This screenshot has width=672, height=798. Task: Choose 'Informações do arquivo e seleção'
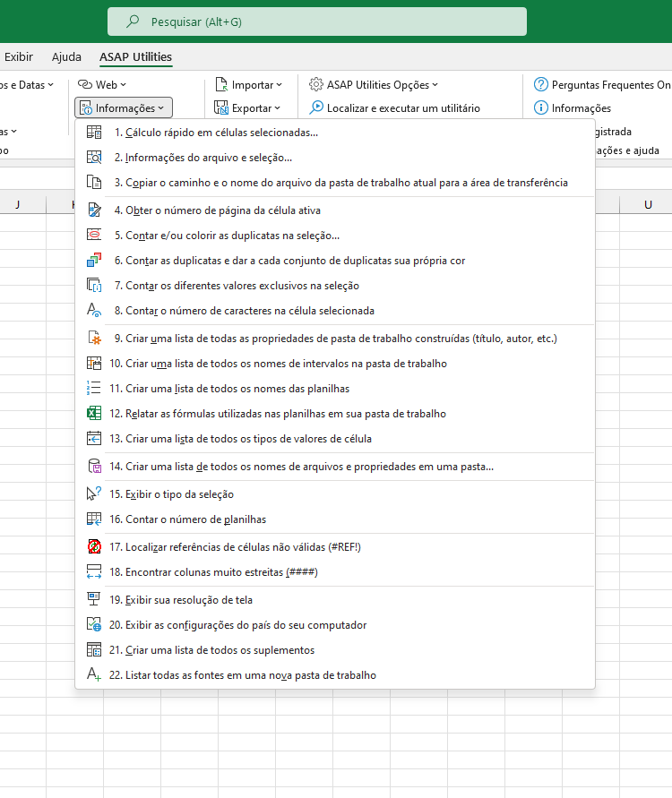[335, 158]
